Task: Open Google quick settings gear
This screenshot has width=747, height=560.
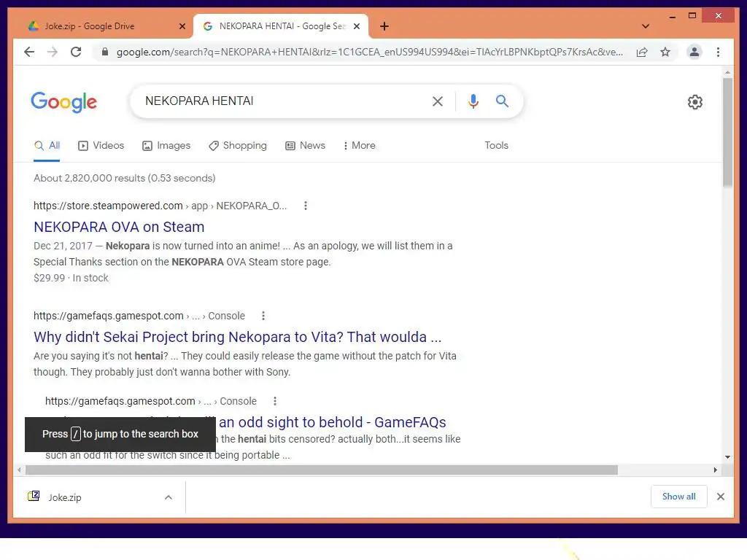Action: coord(695,102)
